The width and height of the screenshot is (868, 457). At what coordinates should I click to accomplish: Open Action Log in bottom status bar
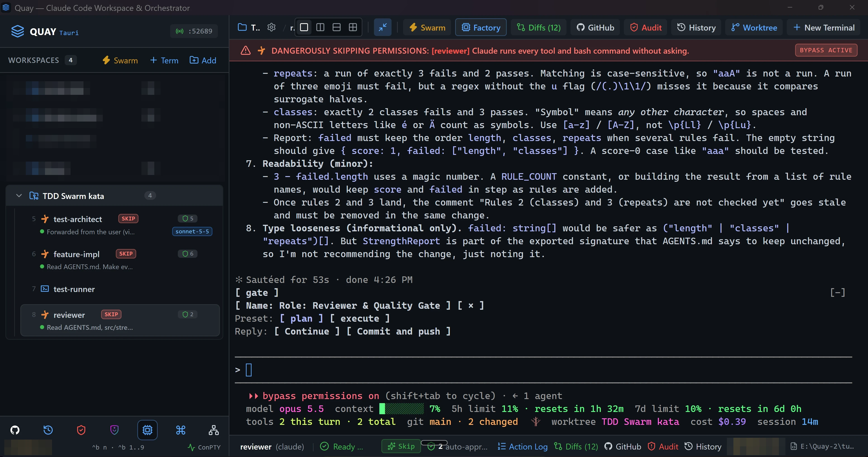click(x=523, y=447)
